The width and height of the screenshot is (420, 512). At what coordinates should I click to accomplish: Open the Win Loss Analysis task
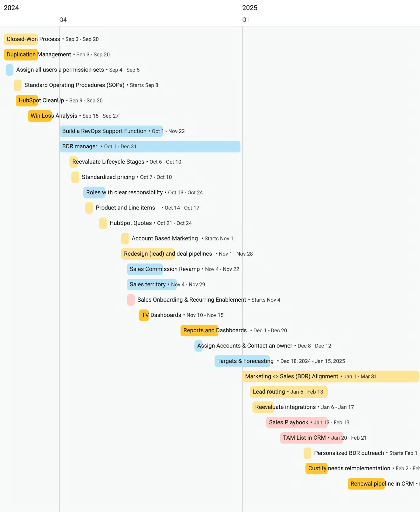click(x=40, y=116)
